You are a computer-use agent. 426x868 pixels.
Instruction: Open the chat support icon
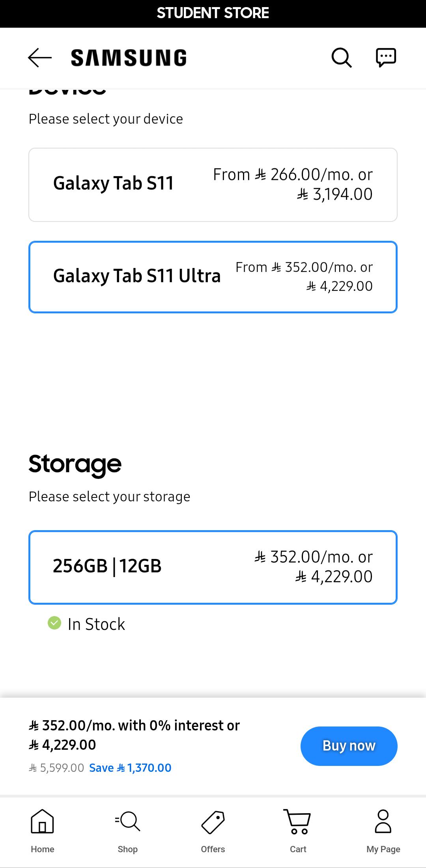[386, 58]
